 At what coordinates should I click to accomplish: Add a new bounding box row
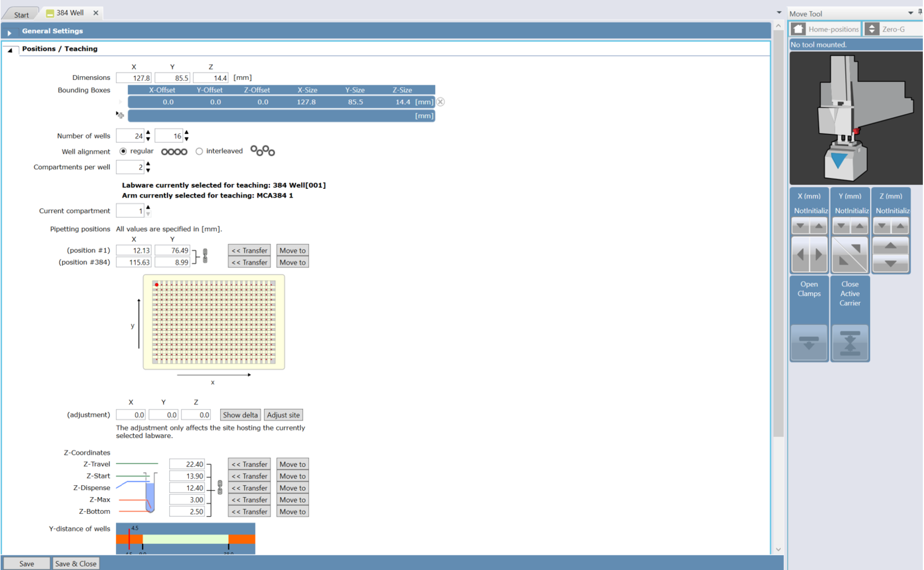[x=120, y=115]
